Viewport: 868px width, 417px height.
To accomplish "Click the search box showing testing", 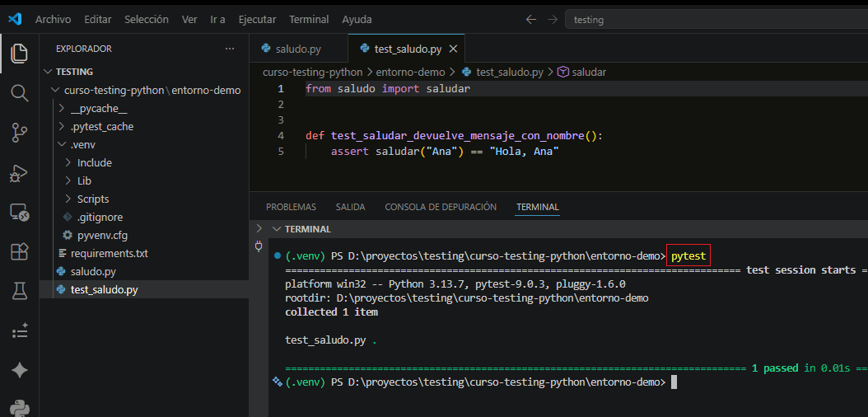I will coord(716,20).
